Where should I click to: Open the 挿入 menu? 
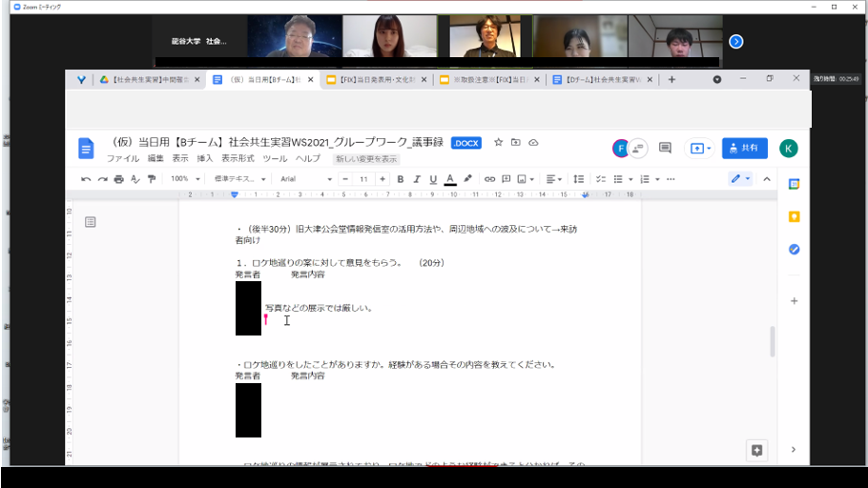tap(205, 159)
